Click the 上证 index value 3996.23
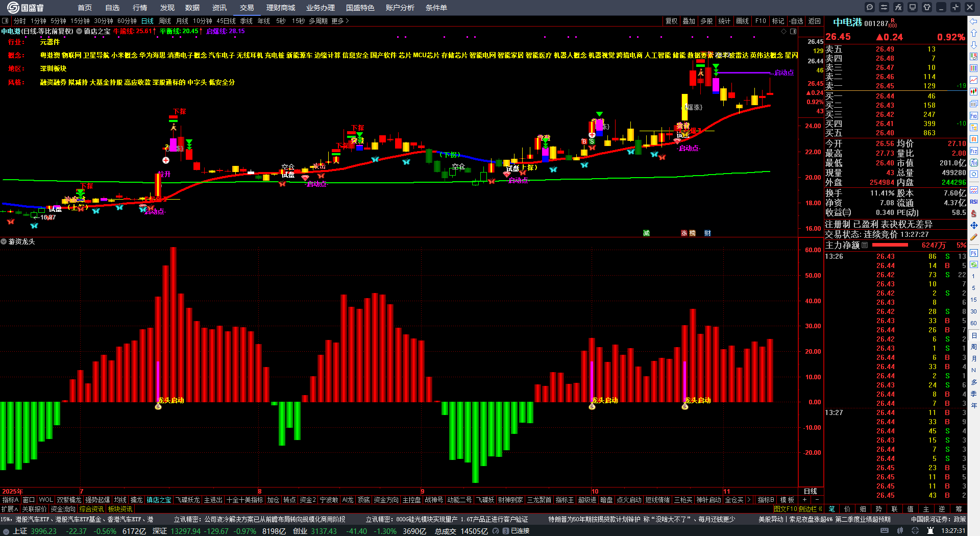Image resolution: width=980 pixels, height=536 pixels. tap(43, 531)
